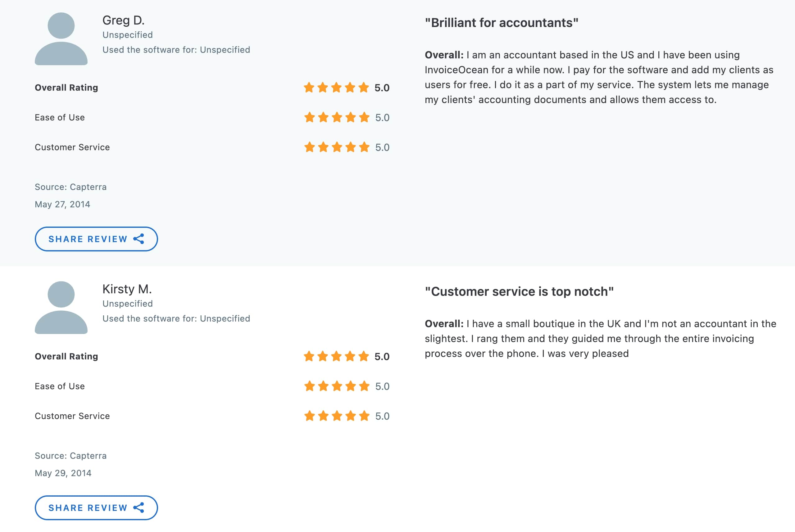The height and width of the screenshot is (532, 795).
Task: Open the review titled "Customer service is top notch"
Action: tap(519, 291)
